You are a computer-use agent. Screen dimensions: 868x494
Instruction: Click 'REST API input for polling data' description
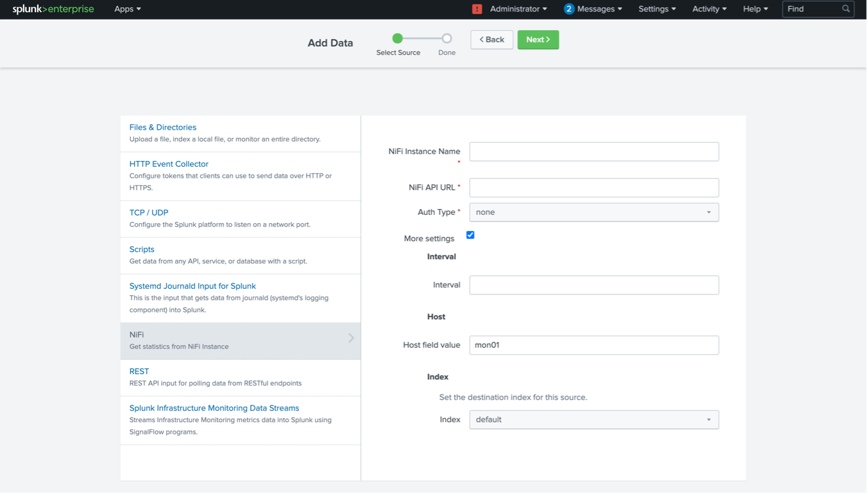[216, 384]
